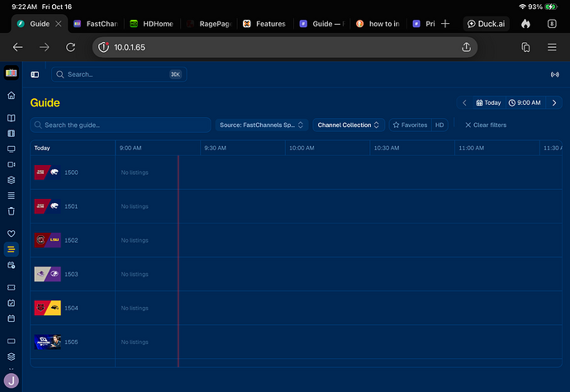Image resolution: width=570 pixels, height=392 pixels.
Task: Open the video camera icon in sidebar
Action: (12, 164)
